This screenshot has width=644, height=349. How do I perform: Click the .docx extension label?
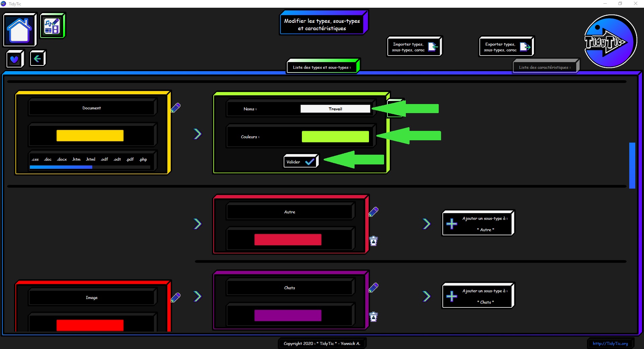(62, 159)
